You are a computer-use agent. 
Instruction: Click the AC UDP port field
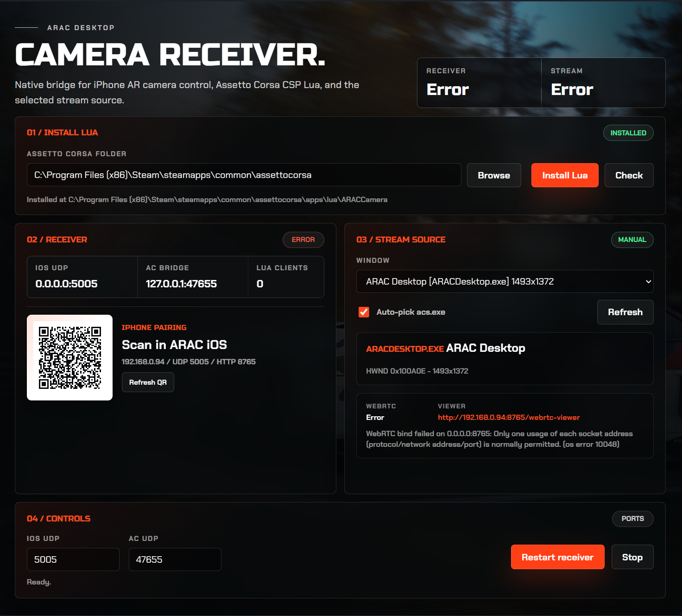point(175,559)
